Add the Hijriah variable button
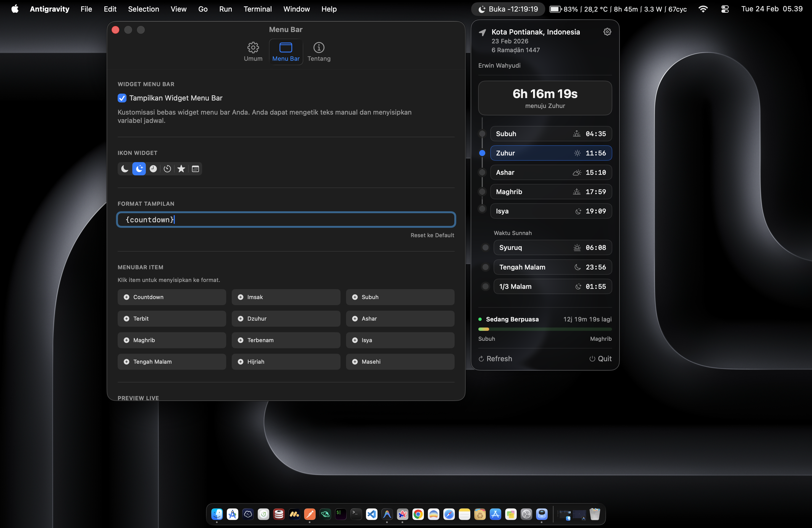 pyautogui.click(x=286, y=361)
